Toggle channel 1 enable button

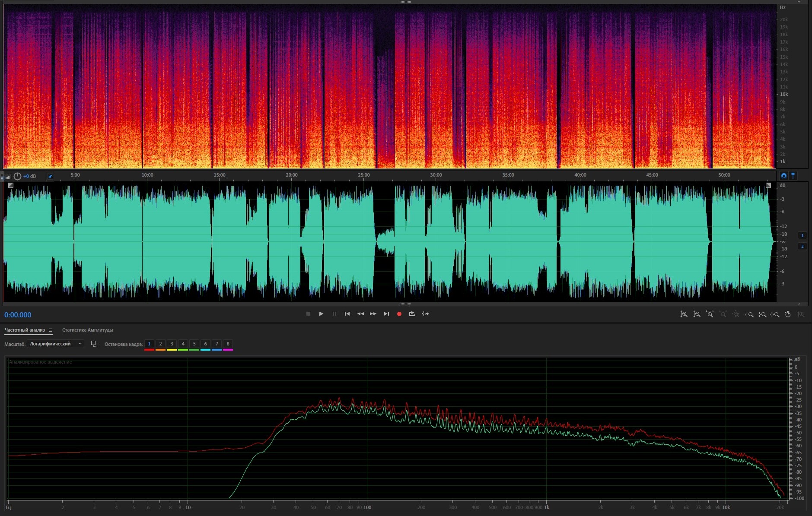[x=802, y=235]
